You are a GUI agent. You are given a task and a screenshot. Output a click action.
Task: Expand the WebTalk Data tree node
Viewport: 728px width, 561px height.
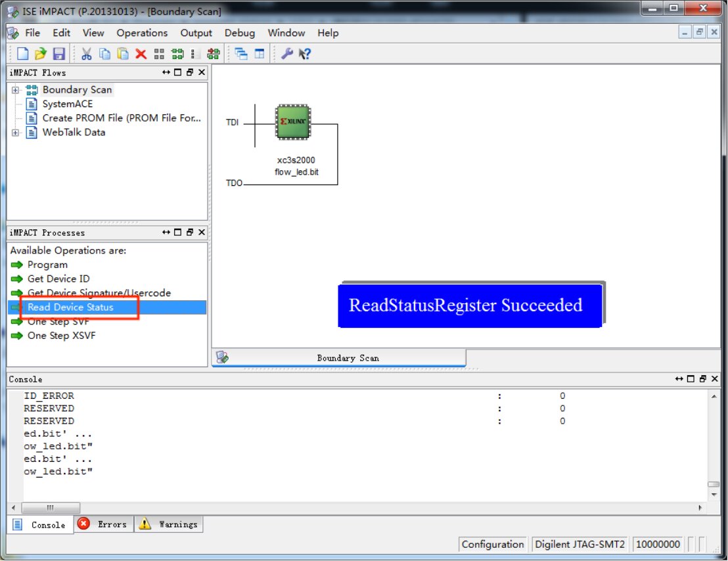(15, 133)
